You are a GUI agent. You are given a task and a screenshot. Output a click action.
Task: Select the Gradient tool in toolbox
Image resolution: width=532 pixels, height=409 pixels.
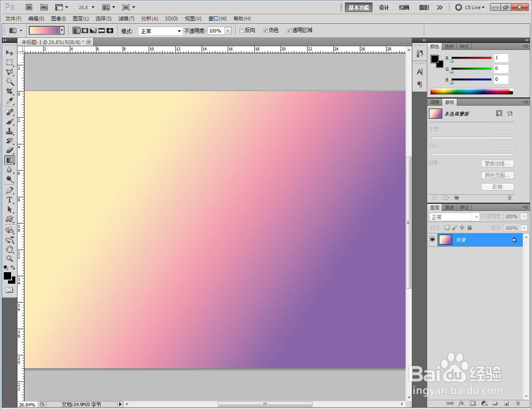tap(10, 160)
